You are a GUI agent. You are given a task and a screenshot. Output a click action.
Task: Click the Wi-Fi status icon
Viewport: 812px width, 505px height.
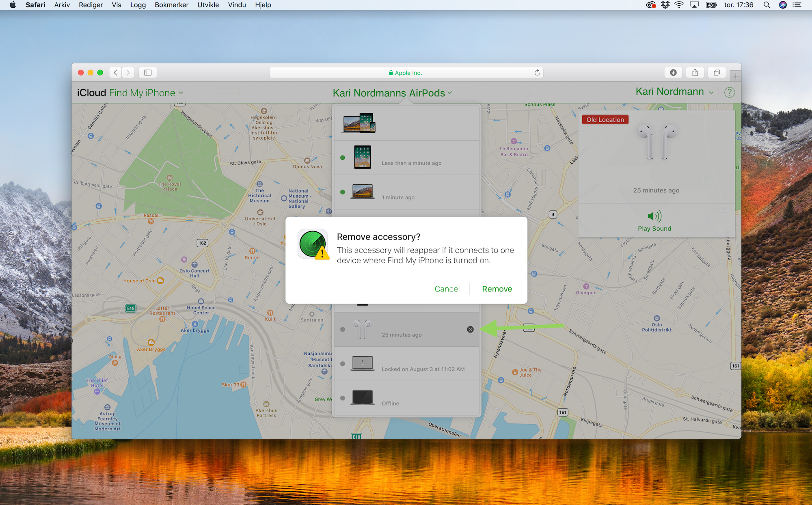coord(679,5)
